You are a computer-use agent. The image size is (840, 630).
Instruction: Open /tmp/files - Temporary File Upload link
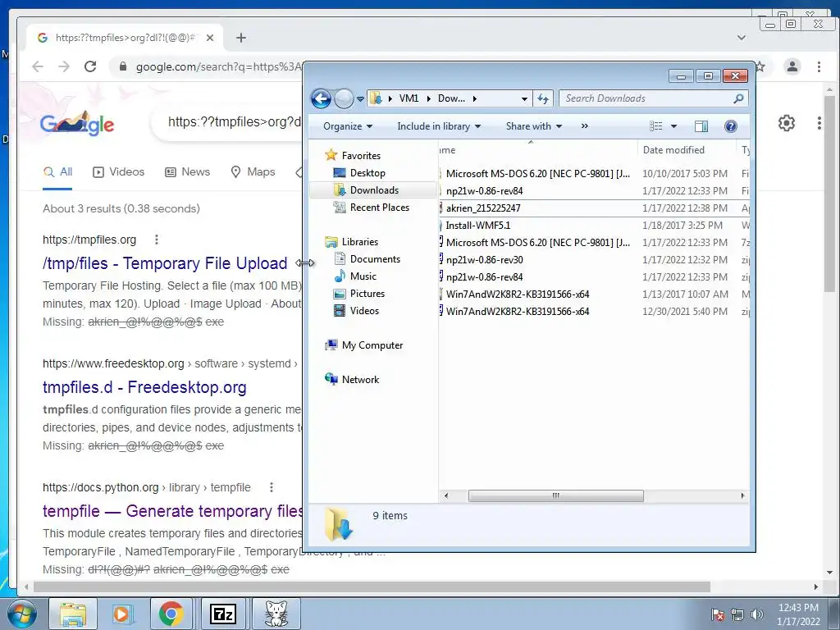(165, 263)
